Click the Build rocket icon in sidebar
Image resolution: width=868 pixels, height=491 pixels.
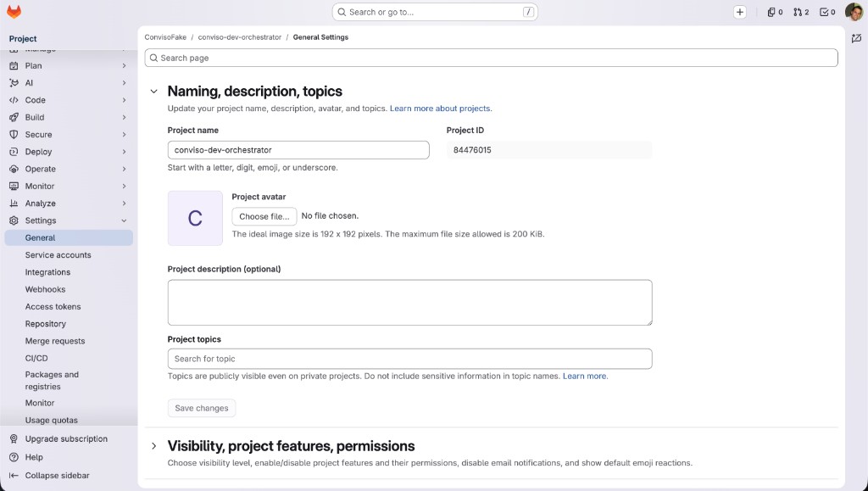14,117
